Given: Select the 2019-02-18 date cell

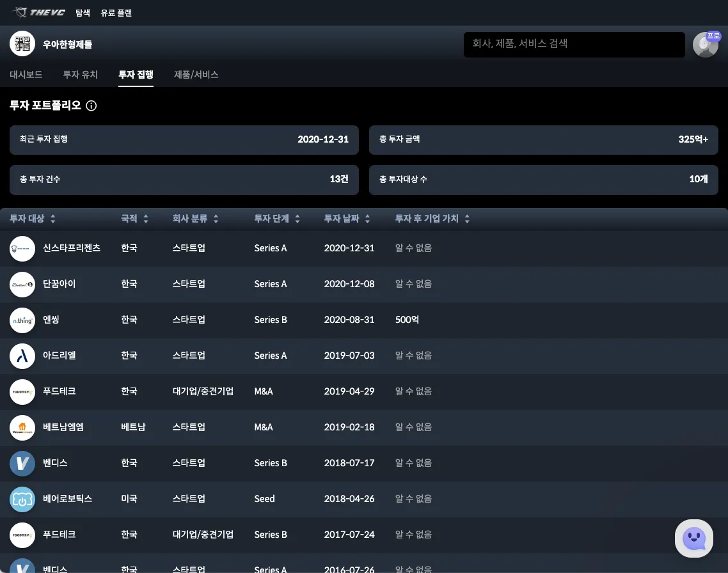Looking at the screenshot, I should click(349, 427).
